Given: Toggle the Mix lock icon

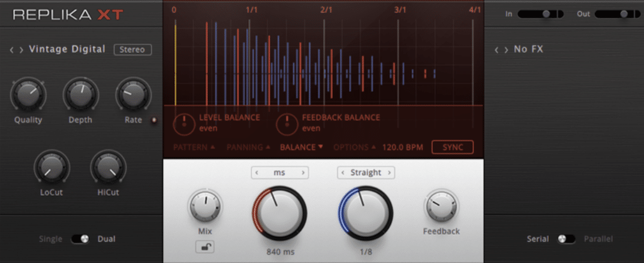Looking at the screenshot, I should [x=204, y=247].
